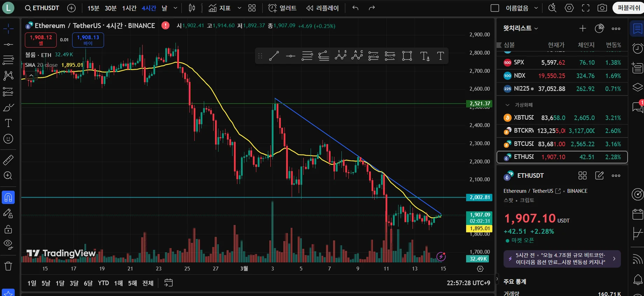
Task: Switch to the 15분 interval
Action: click(93, 8)
